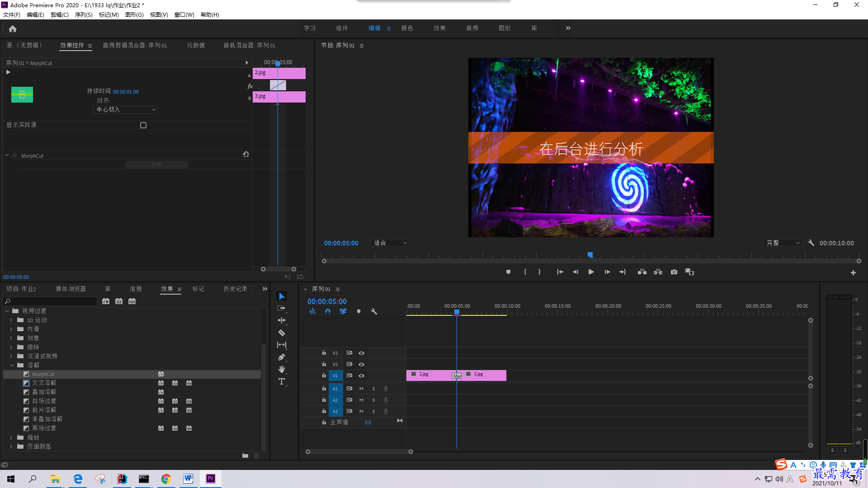Select the 黑场过渡 transition
This screenshot has width=868, height=488.
pos(44,428)
